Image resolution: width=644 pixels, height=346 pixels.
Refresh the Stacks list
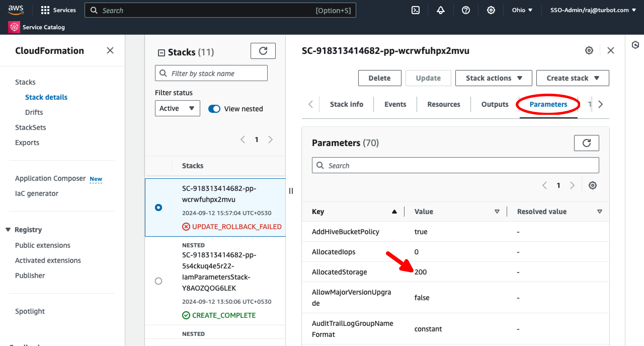coord(263,51)
